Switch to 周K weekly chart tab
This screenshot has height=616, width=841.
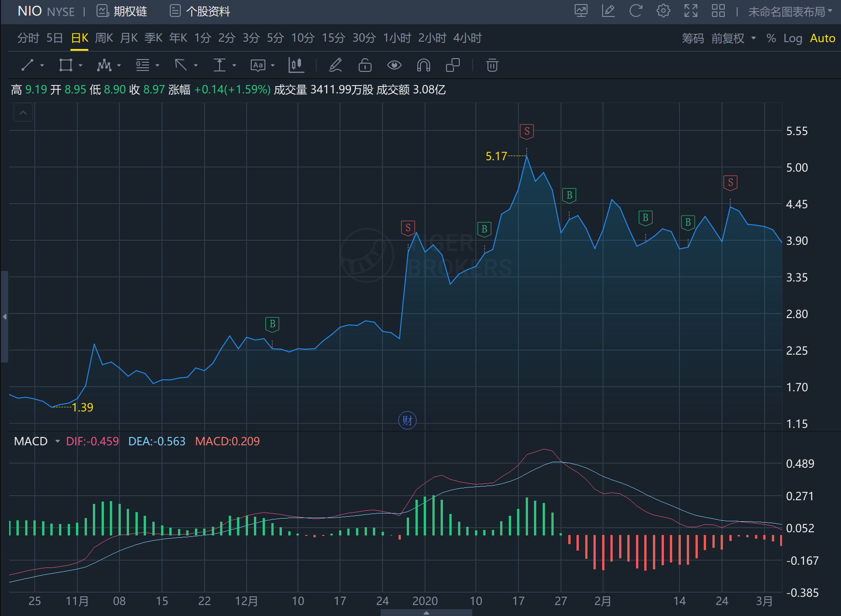click(x=104, y=38)
